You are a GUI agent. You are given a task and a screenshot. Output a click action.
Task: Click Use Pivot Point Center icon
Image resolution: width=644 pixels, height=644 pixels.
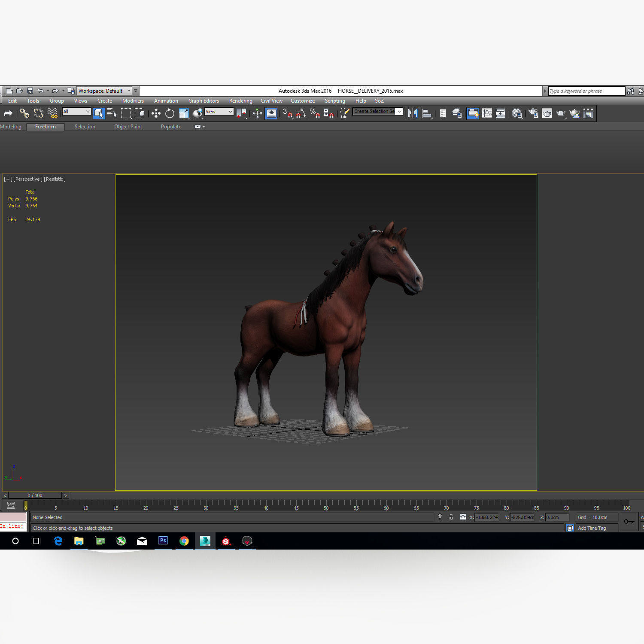(242, 113)
